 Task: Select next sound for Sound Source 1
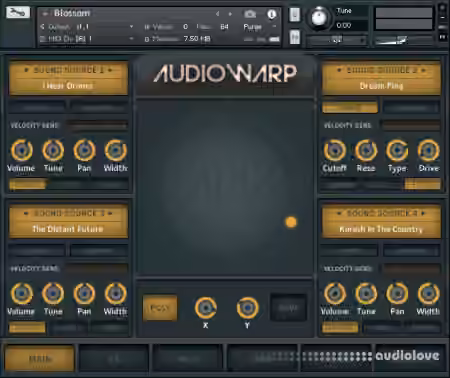(x=110, y=70)
